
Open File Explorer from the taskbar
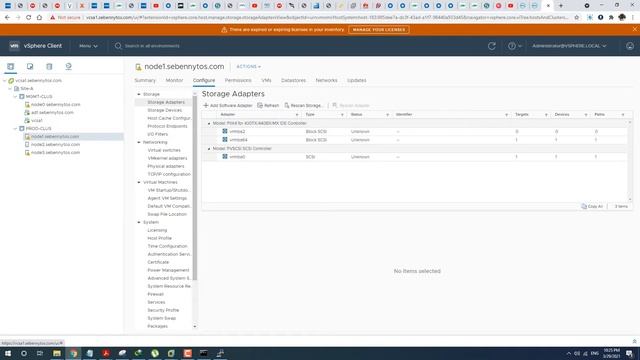[57, 353]
